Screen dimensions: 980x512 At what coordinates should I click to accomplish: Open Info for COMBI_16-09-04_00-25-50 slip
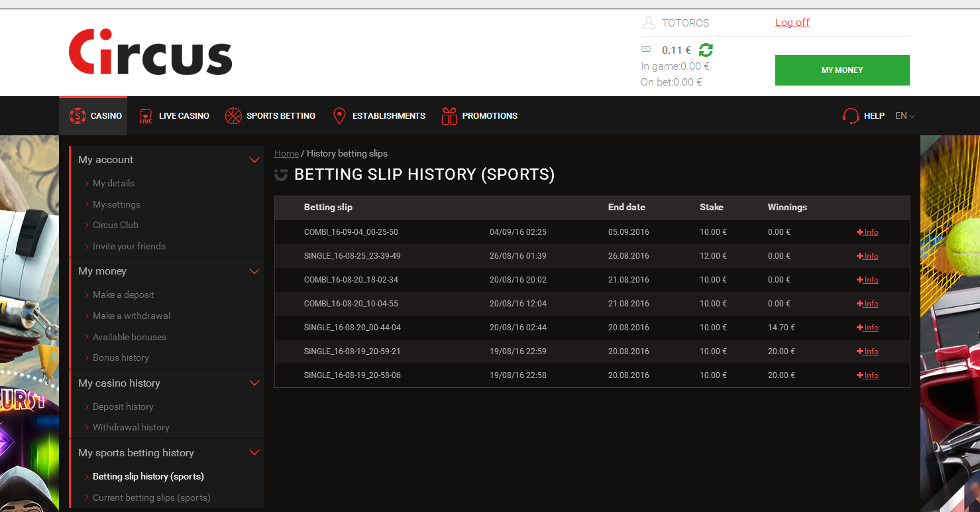click(x=867, y=232)
